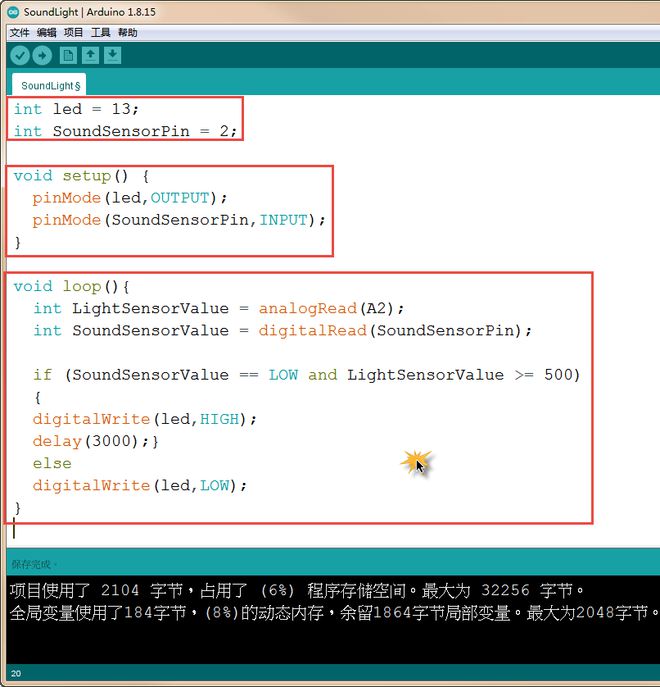The image size is (660, 687).
Task: Click the line 'int led = 13;'
Action: tap(76, 109)
